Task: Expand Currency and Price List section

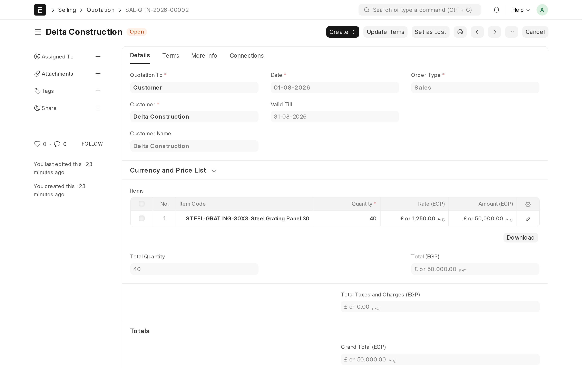Action: [173, 170]
